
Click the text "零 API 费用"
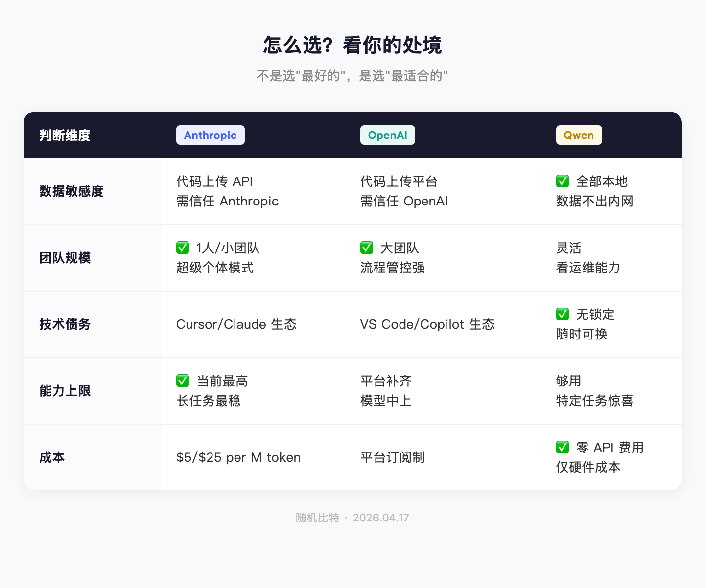coord(610,448)
